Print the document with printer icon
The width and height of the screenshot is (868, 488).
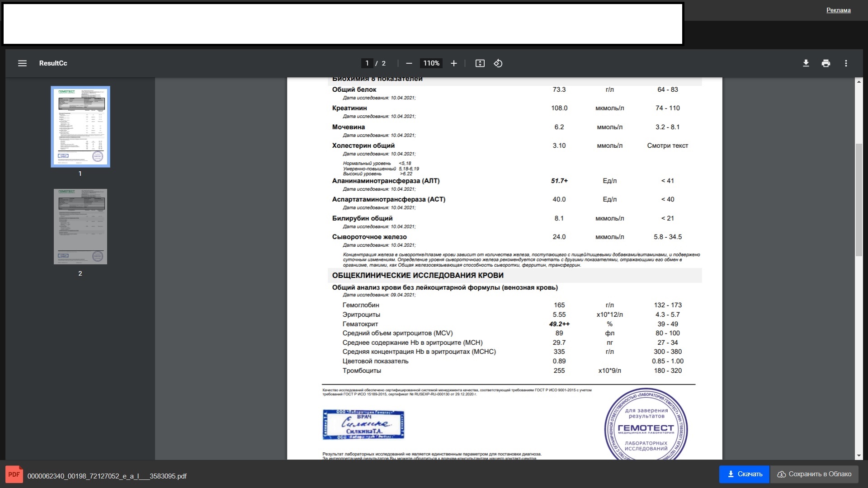(826, 63)
